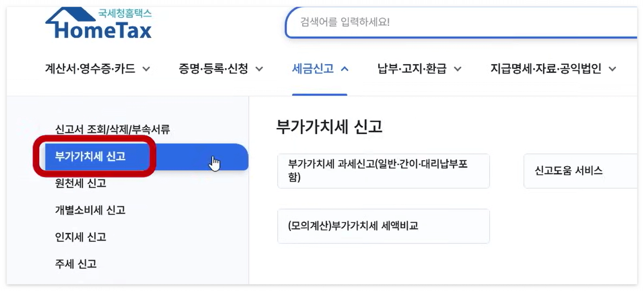Viewport: 644px width, 291px height.
Task: Open 인지세 신고 from the sidebar
Action: [79, 237]
